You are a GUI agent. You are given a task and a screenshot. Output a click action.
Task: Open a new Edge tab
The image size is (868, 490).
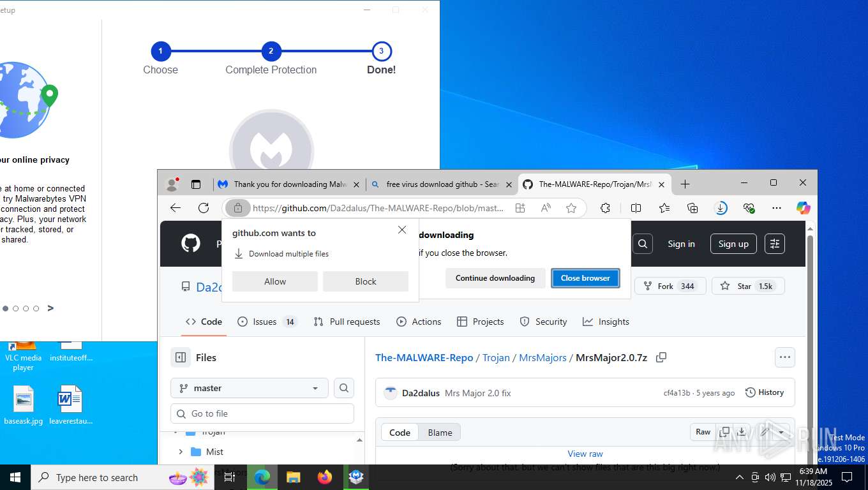tap(685, 184)
